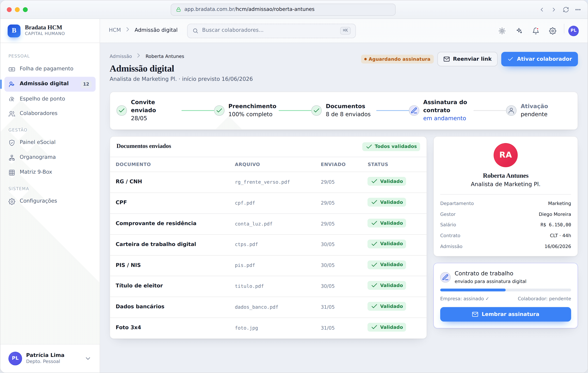Click Convite enviado step check icon
Image resolution: width=588 pixels, height=373 pixels.
(x=122, y=111)
